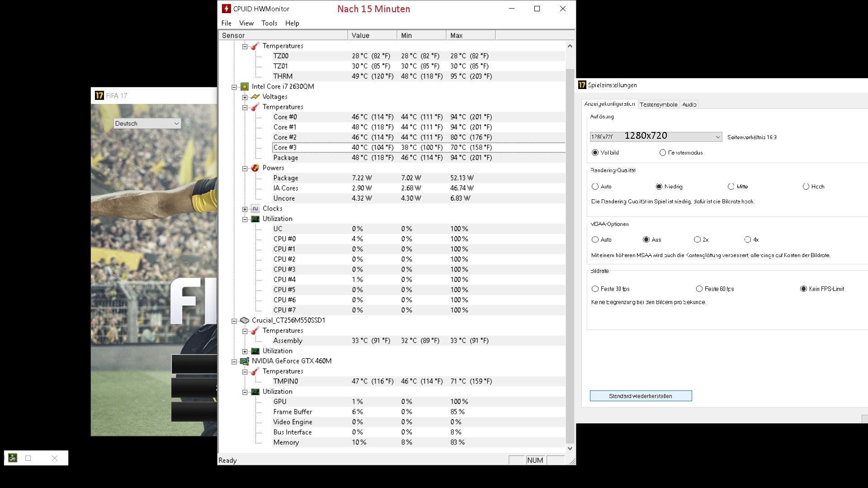Viewport: 868px width, 488px height.
Task: Choose Feste 60 fps frame rate
Action: click(x=699, y=289)
